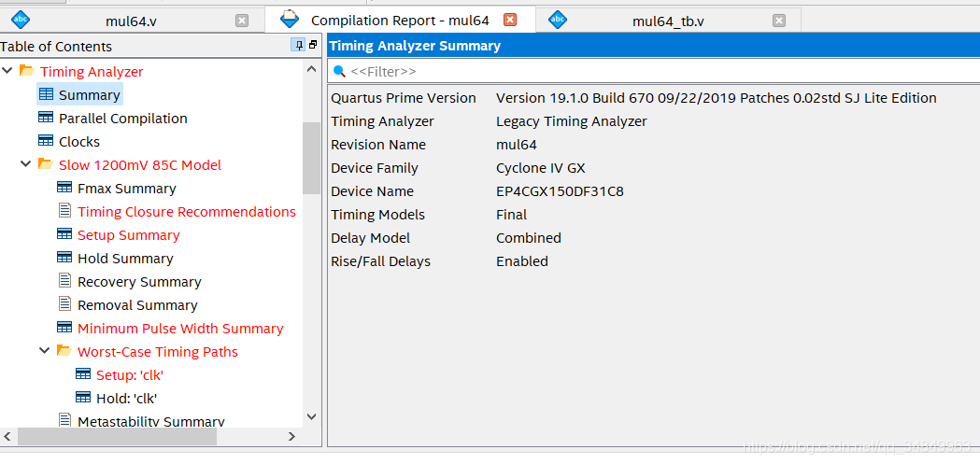The image size is (980, 464).
Task: Click the Fmax Summary table icon
Action: (x=65, y=188)
